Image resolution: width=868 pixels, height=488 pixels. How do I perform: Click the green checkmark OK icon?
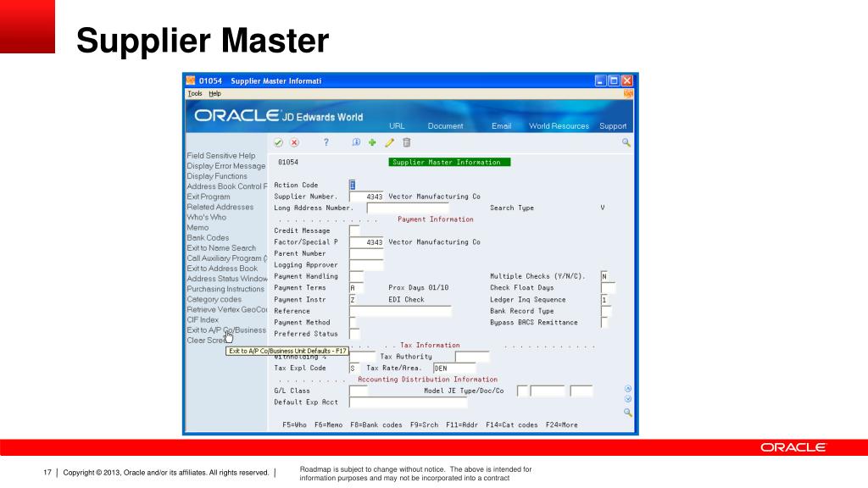coord(278,142)
